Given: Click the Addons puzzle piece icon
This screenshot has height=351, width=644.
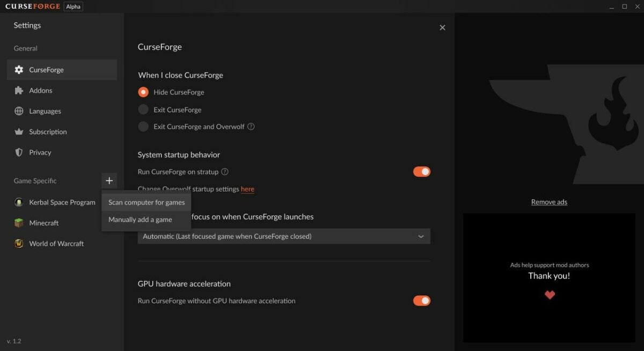Looking at the screenshot, I should (19, 90).
